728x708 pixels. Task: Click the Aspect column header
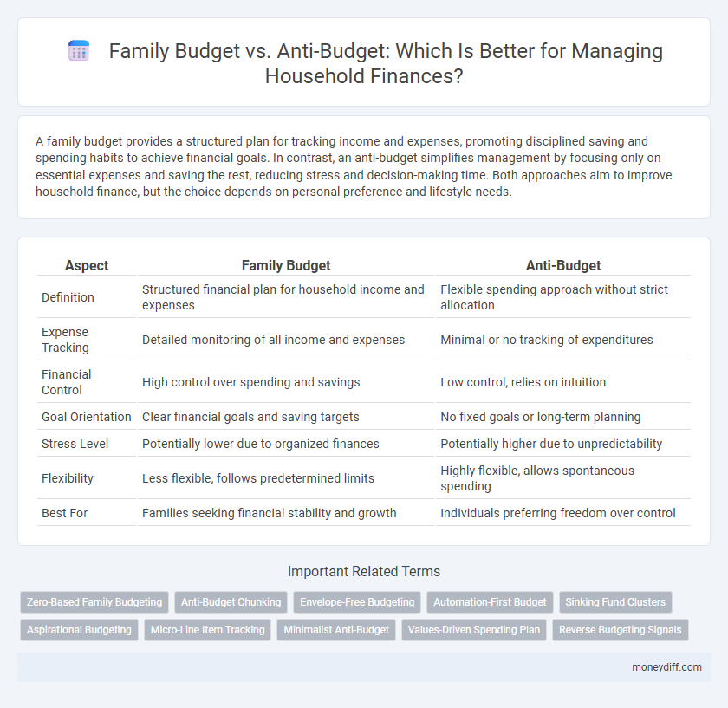(86, 265)
